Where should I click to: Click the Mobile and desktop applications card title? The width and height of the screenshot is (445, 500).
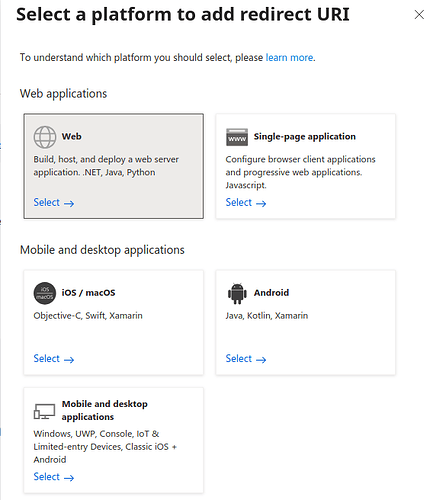coord(104,410)
